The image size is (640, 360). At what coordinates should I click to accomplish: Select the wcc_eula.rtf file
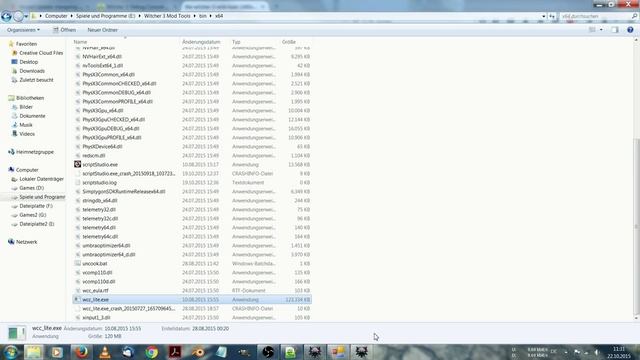coord(95,291)
